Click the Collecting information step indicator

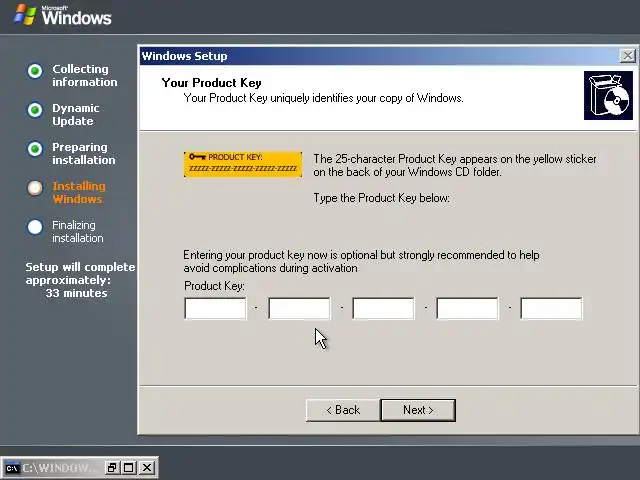coord(35,71)
